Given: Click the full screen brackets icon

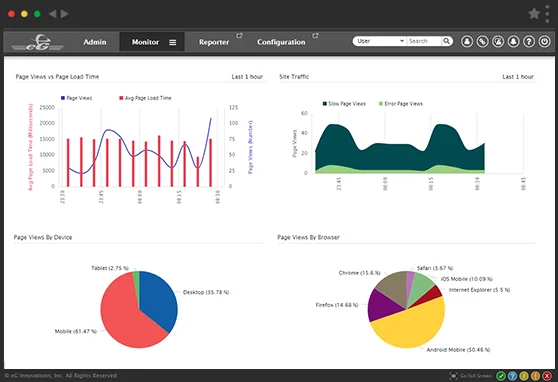Looking at the screenshot, I should (x=453, y=376).
